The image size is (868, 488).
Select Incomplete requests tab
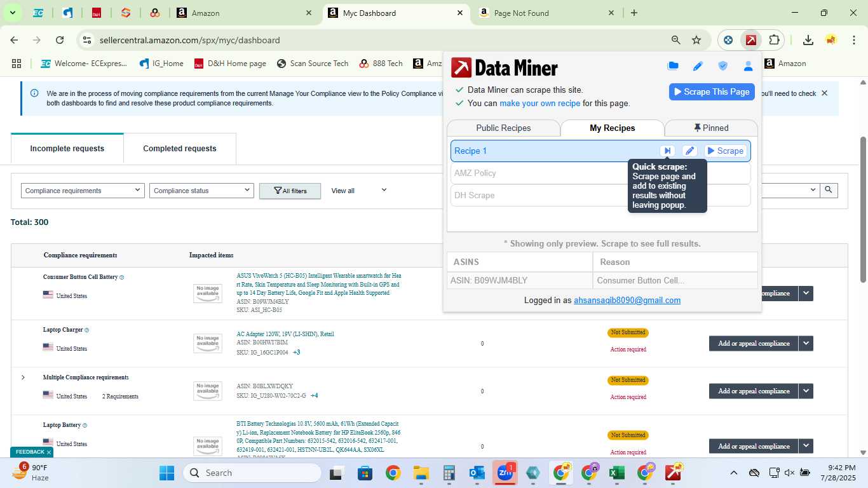(x=67, y=149)
